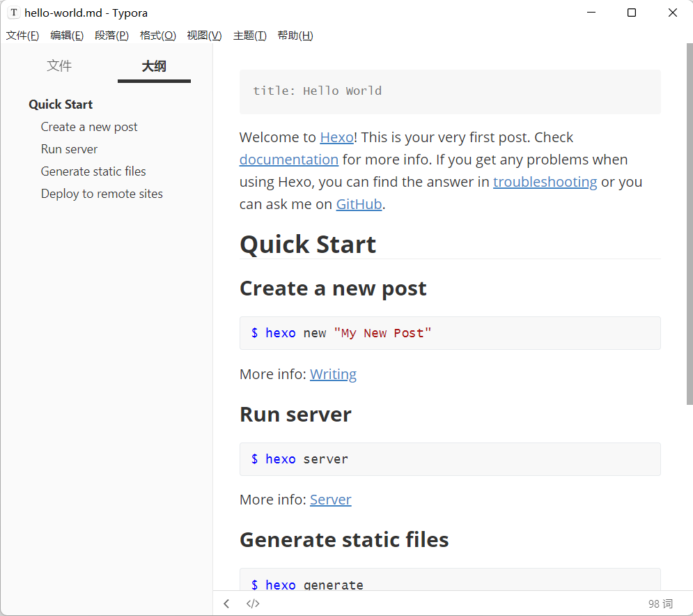Jump to Create a new post outline entry
The height and width of the screenshot is (616, 693).
tap(89, 127)
